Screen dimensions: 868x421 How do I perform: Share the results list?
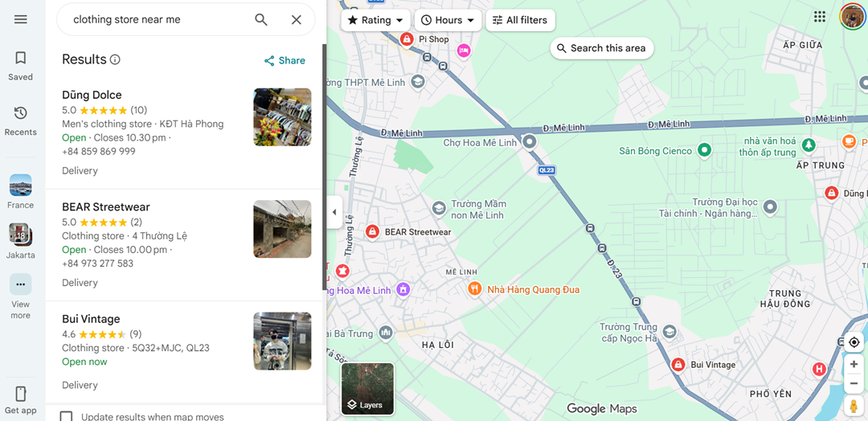(x=285, y=61)
